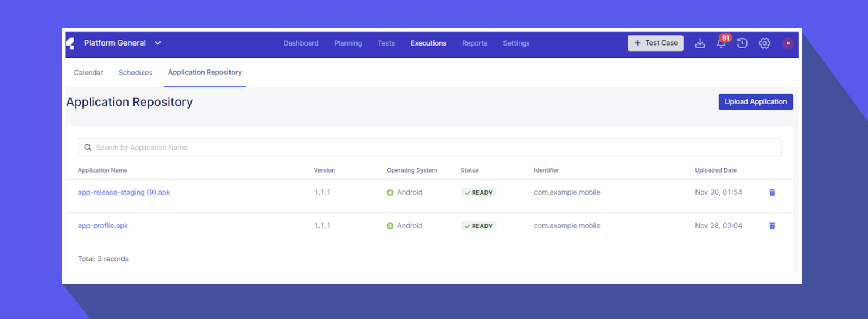This screenshot has width=868, height=319.
Task: Select Executions in top menu
Action: tap(429, 43)
